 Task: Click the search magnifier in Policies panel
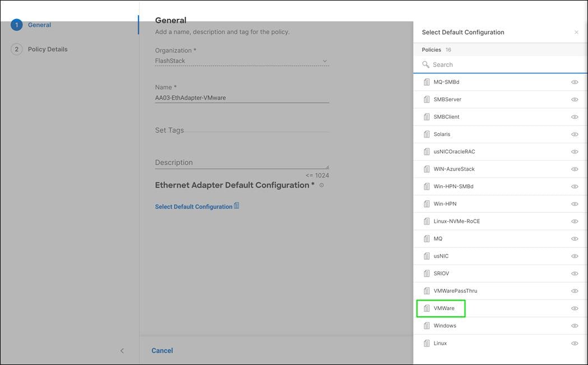(x=426, y=64)
